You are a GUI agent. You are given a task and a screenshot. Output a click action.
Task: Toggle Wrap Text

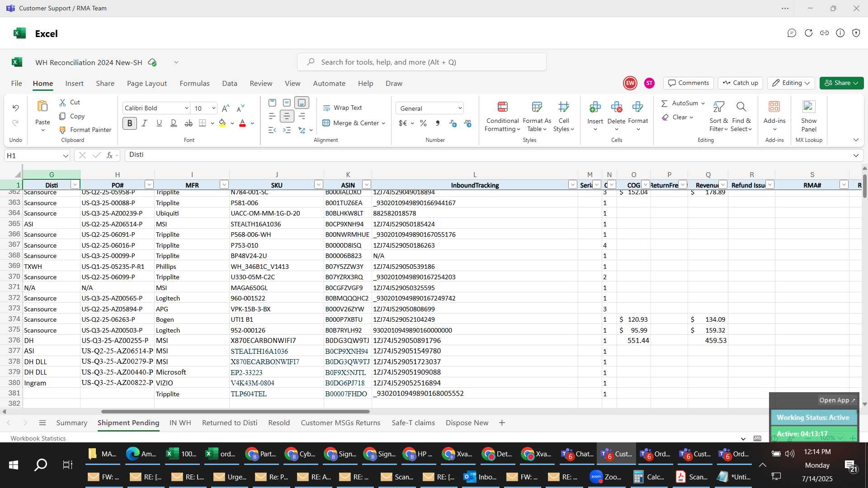coord(342,108)
